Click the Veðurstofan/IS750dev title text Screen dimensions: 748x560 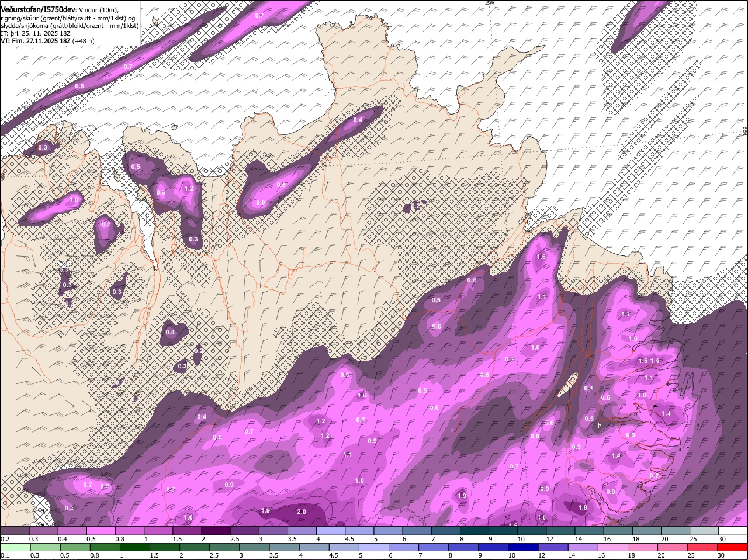37,10
